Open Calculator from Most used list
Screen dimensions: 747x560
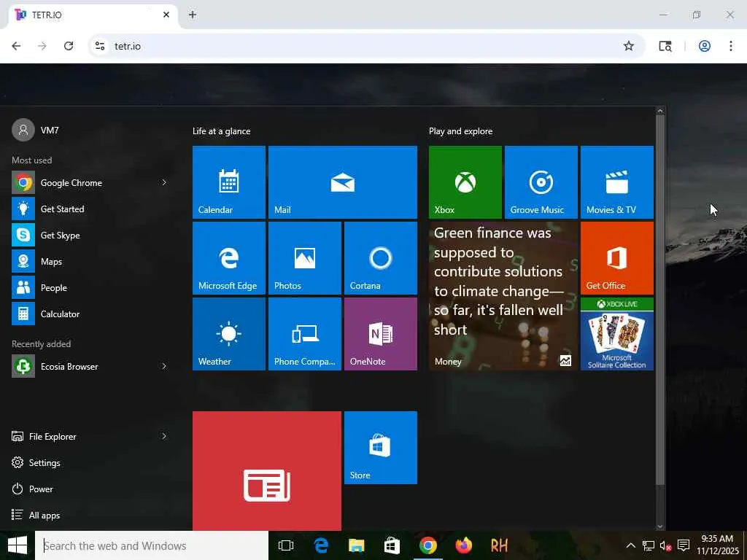(90, 314)
